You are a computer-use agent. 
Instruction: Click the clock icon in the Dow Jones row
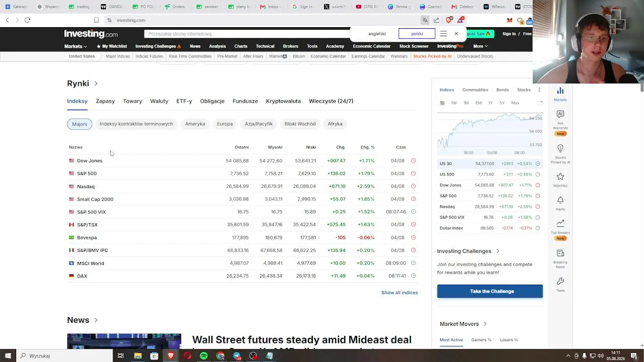[414, 161]
